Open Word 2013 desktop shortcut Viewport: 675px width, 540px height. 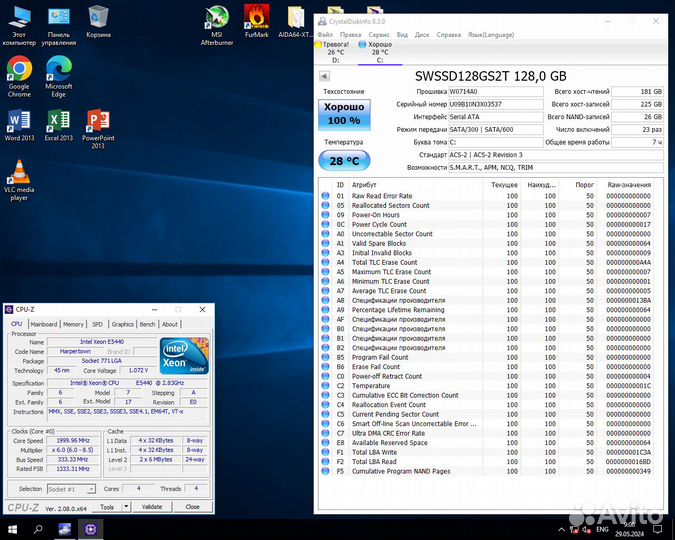click(x=19, y=125)
